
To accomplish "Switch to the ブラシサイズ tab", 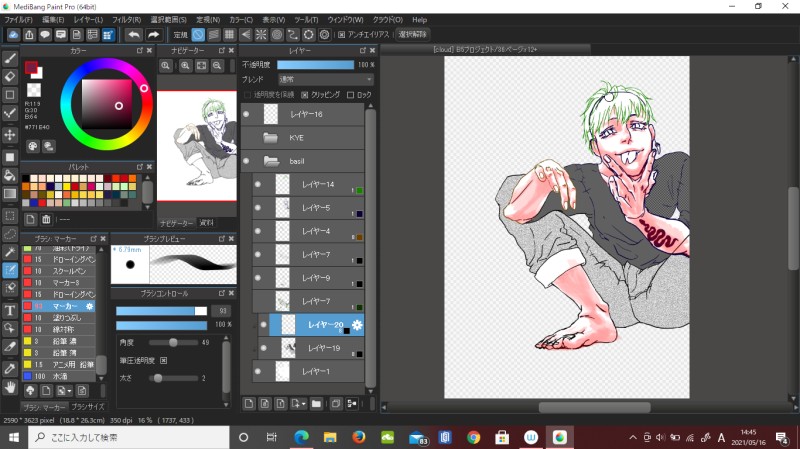I will click(x=89, y=407).
